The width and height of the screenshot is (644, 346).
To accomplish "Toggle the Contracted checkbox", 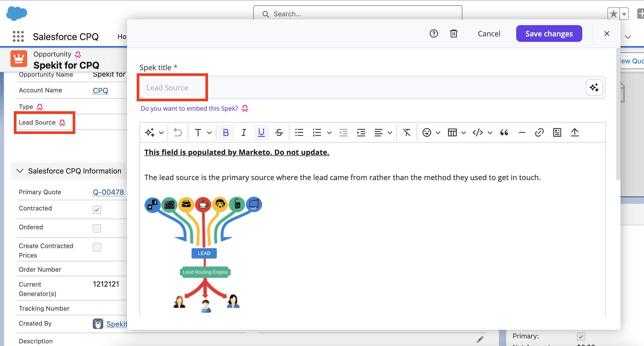I will pos(97,210).
